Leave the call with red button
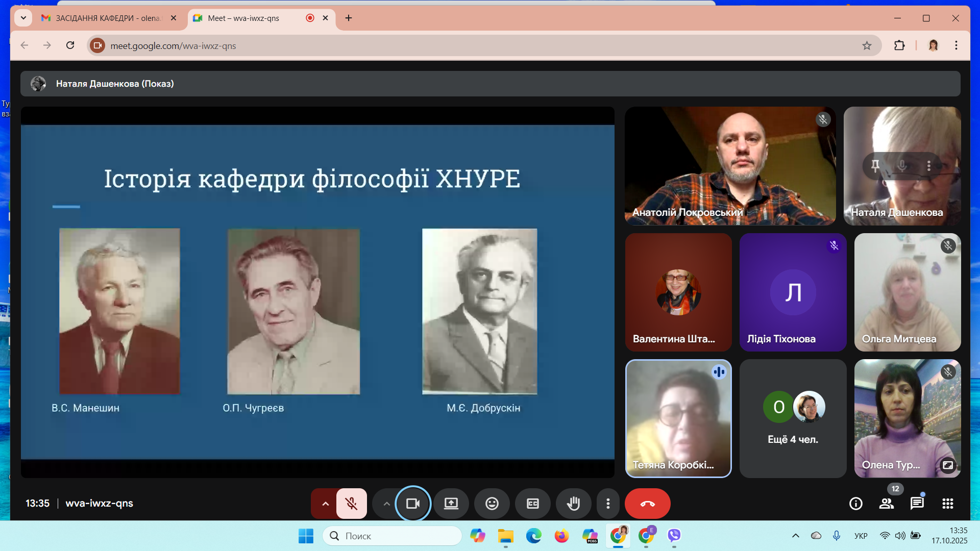This screenshot has width=980, height=551. tap(647, 504)
